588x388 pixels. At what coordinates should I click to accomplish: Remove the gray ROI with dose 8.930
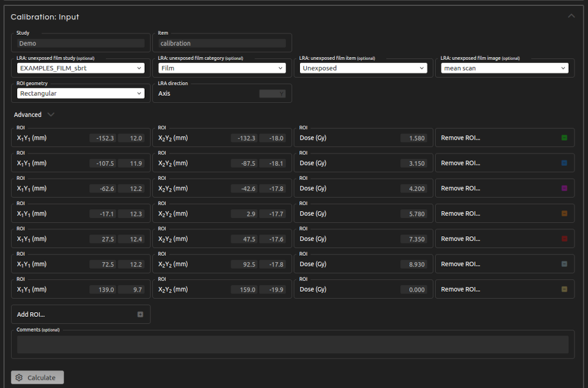564,264
